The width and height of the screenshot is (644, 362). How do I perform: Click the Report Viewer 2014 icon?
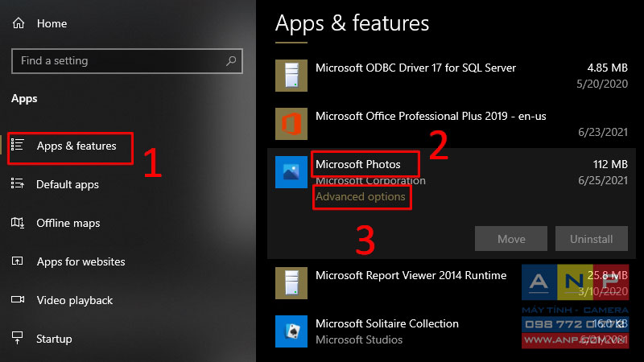[x=291, y=283]
